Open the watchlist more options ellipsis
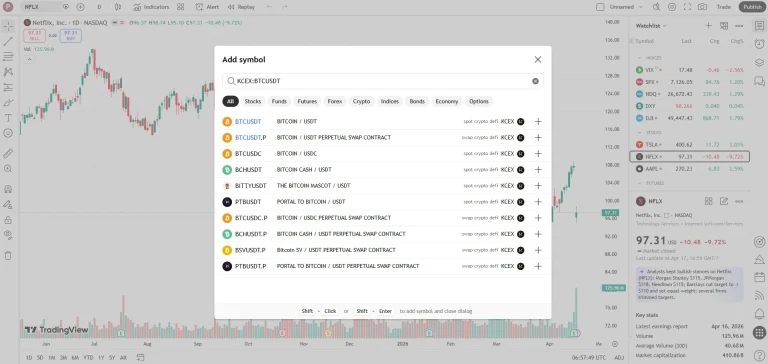This screenshot has width=768, height=364. point(739,25)
